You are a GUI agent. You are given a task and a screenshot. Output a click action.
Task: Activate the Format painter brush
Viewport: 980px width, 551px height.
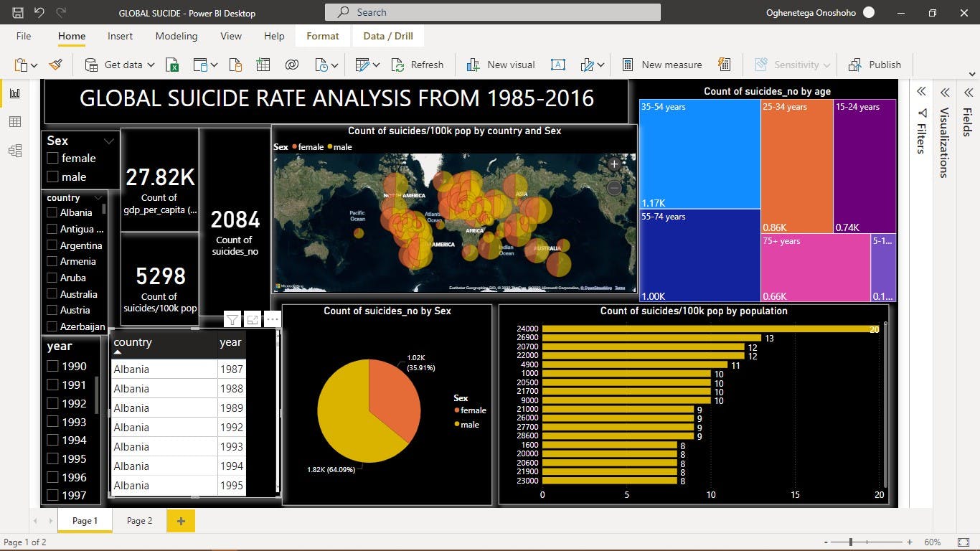coord(56,65)
